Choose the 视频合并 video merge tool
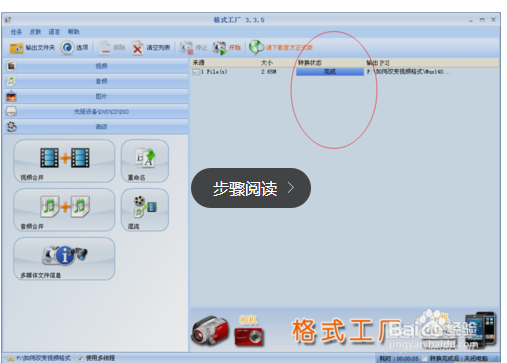 pos(64,161)
